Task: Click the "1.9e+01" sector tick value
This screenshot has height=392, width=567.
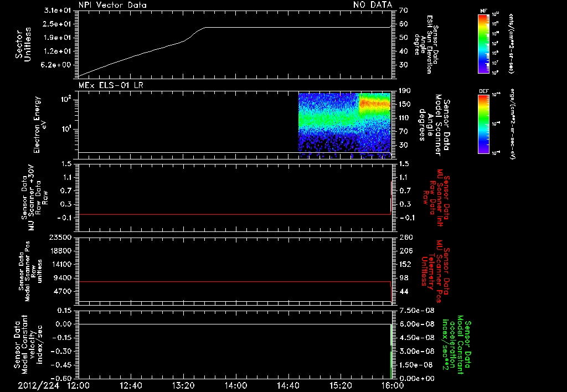Action: point(57,38)
